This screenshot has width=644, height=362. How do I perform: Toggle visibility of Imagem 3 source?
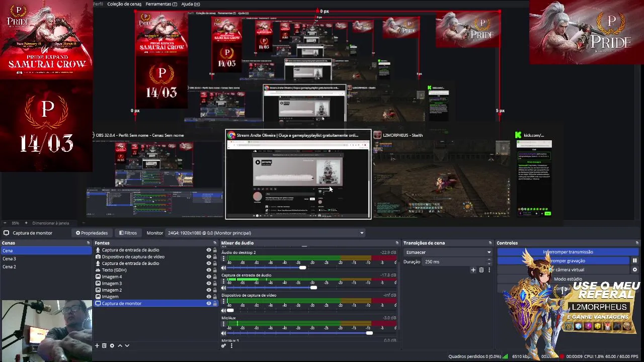(x=209, y=283)
